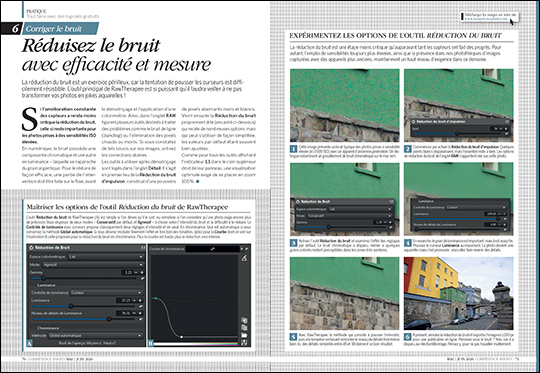This screenshot has height=373, width=540.
Task: Click the copy curve icon in panel B
Action: (244, 320)
